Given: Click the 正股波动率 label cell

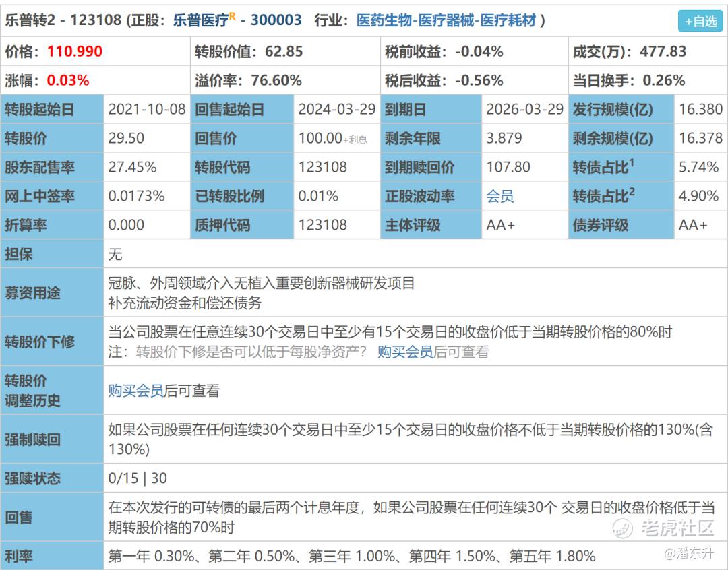Looking at the screenshot, I should 431,196.
